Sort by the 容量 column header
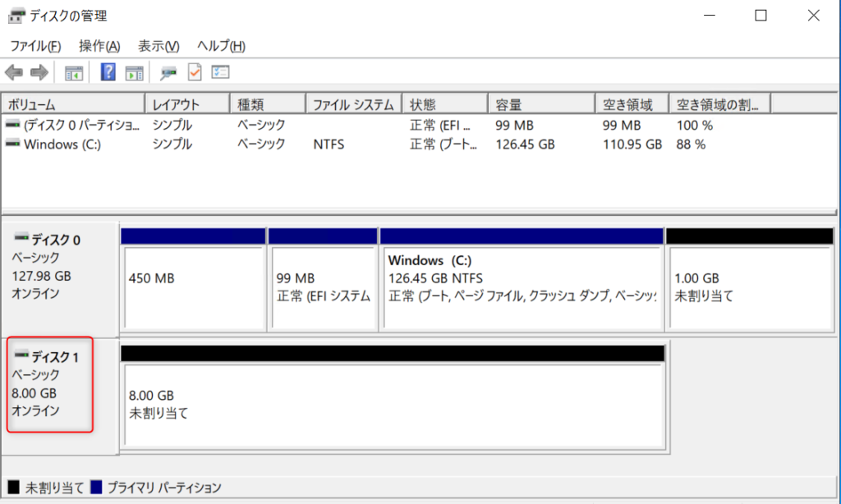Screen dimensions: 841x504 pyautogui.click(x=542, y=104)
